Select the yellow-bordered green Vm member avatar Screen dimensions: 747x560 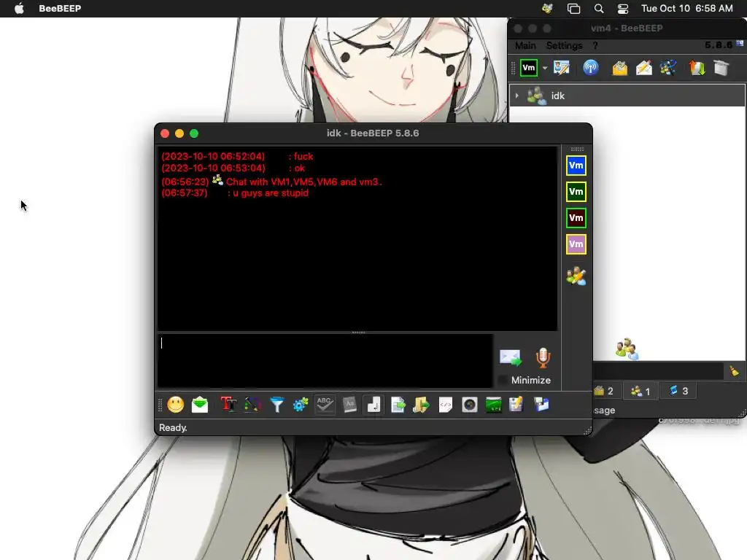pyautogui.click(x=576, y=192)
